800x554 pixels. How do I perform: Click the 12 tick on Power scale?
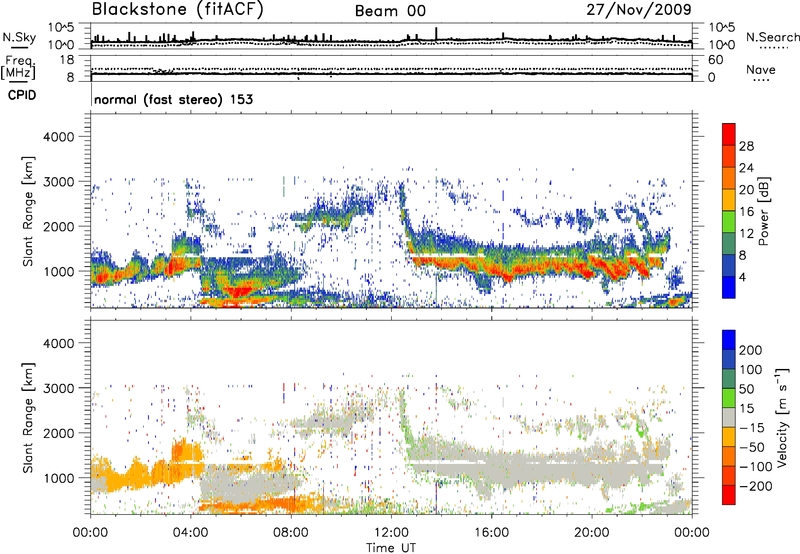(746, 234)
